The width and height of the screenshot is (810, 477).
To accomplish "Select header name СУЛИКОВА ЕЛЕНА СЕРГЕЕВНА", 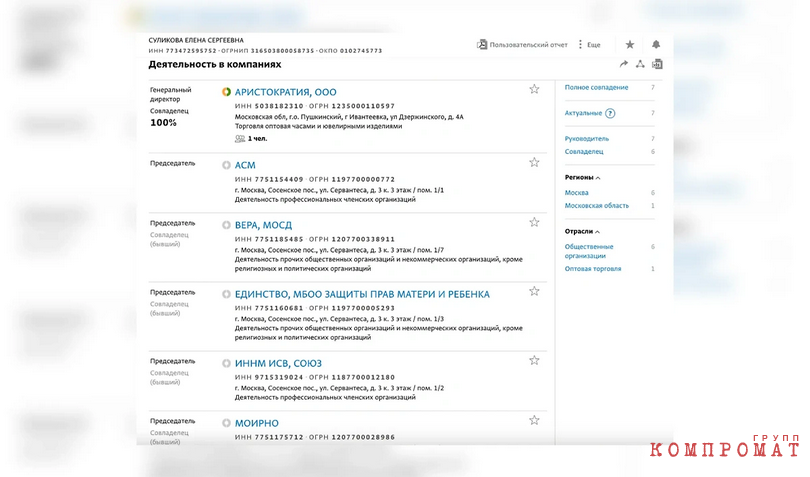I will 196,40.
